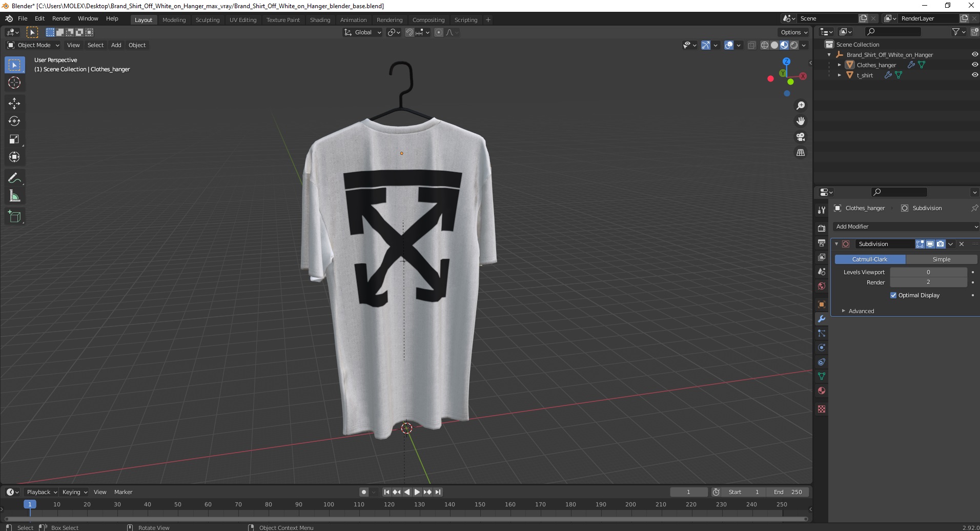Click the Zoom view magnifier icon
980x531 pixels.
[x=800, y=106]
